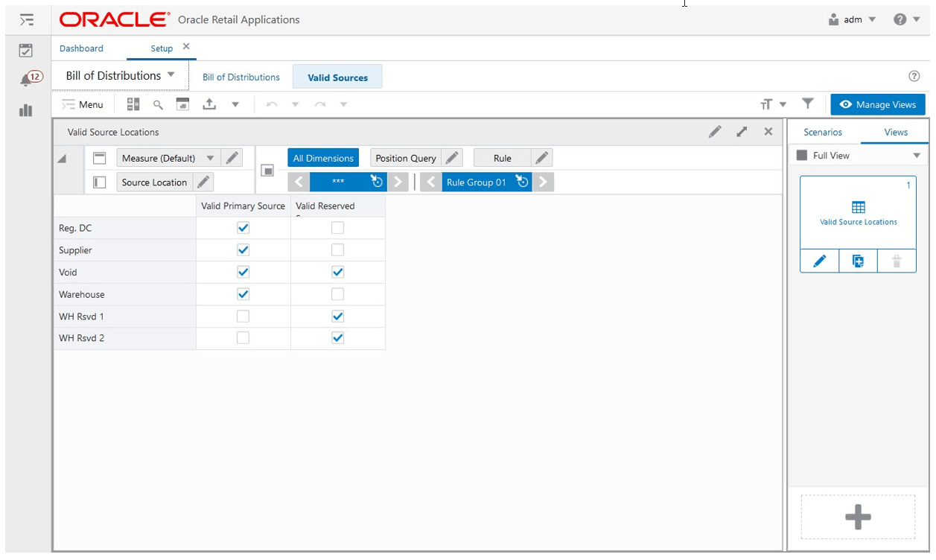Expand the redo history dropdown arrow
The width and height of the screenshot is (936, 560).
tap(343, 104)
